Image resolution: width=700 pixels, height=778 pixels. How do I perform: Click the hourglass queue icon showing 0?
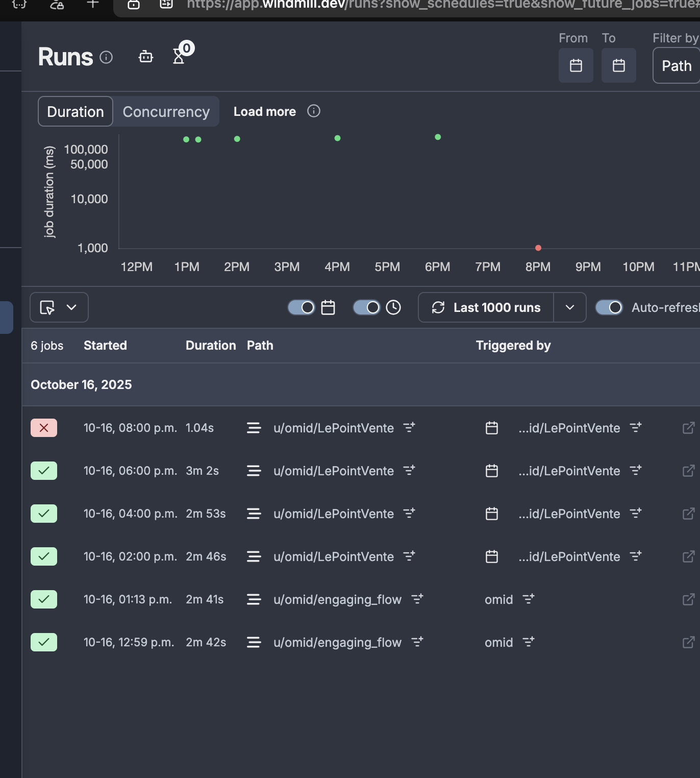click(179, 56)
